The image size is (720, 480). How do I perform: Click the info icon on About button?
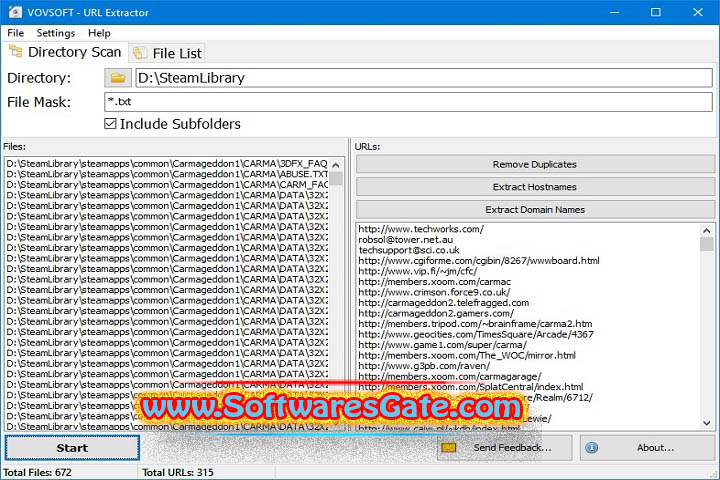pyautogui.click(x=592, y=447)
